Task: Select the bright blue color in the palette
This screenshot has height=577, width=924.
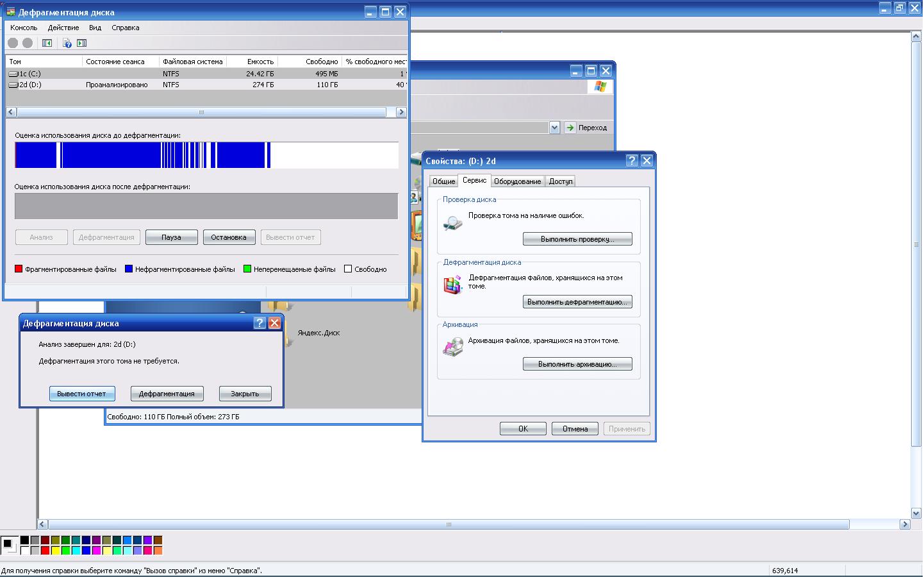Action: click(86, 551)
